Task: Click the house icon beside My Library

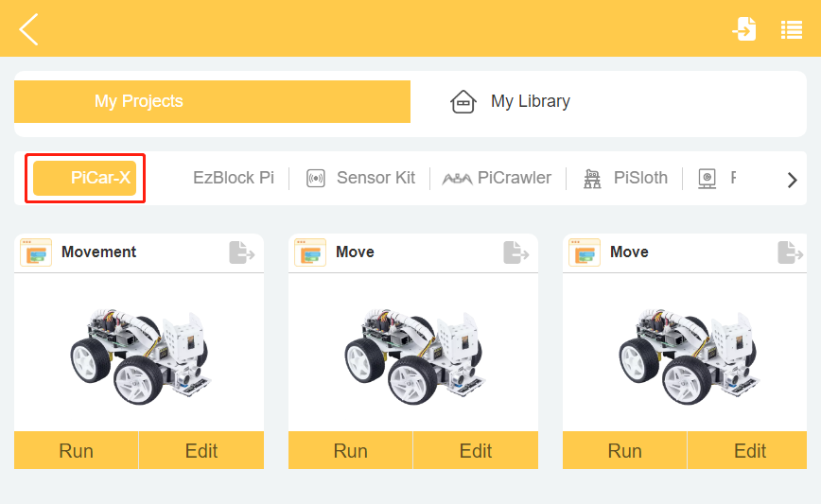Action: (x=463, y=101)
